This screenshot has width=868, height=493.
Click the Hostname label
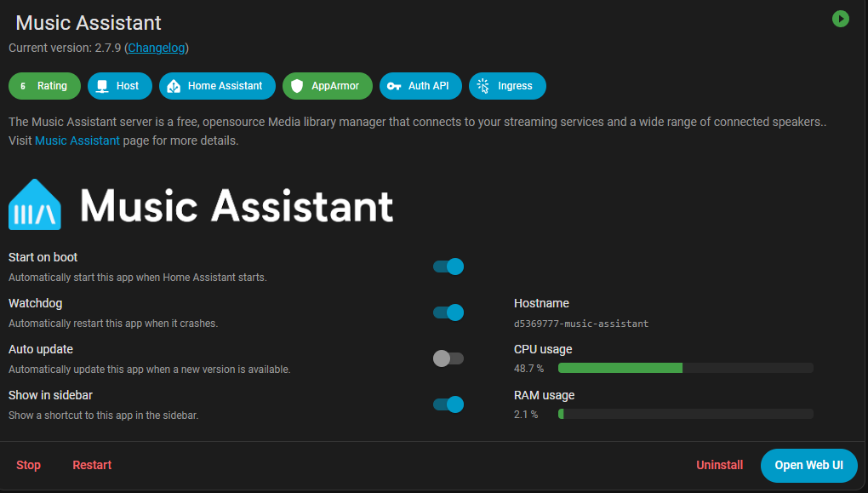coord(541,304)
